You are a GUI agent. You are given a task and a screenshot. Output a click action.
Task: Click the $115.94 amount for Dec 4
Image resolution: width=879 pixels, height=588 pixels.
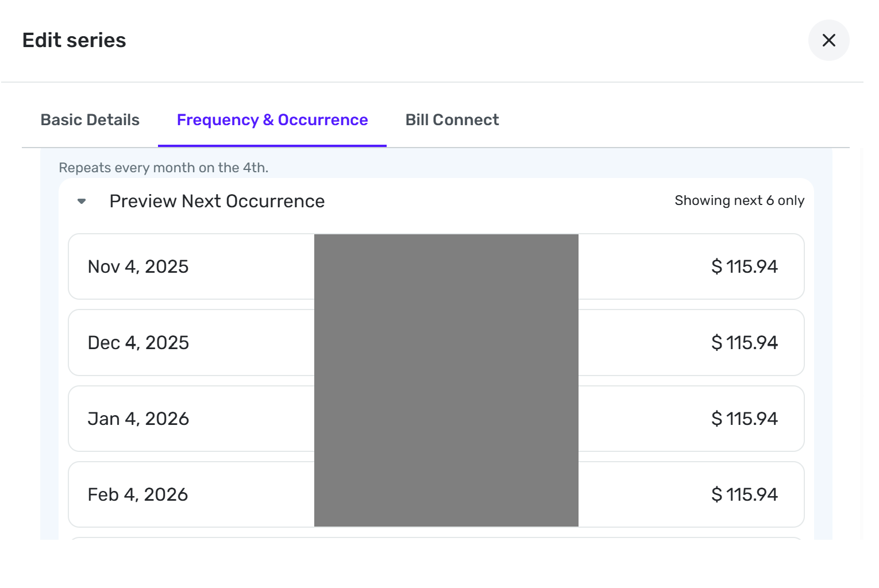point(745,343)
